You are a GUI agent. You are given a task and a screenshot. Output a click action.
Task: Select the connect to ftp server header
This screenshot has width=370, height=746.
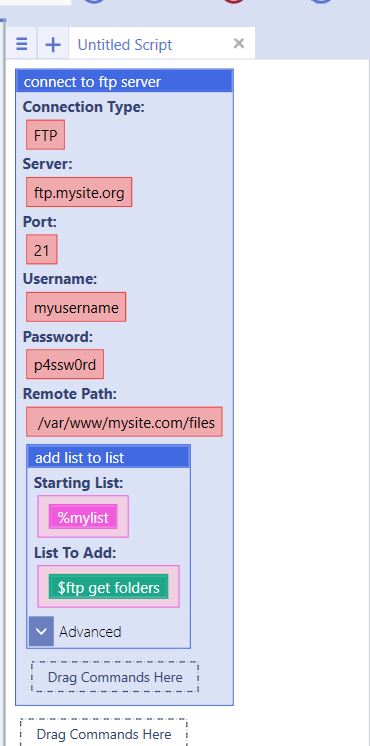[124, 82]
